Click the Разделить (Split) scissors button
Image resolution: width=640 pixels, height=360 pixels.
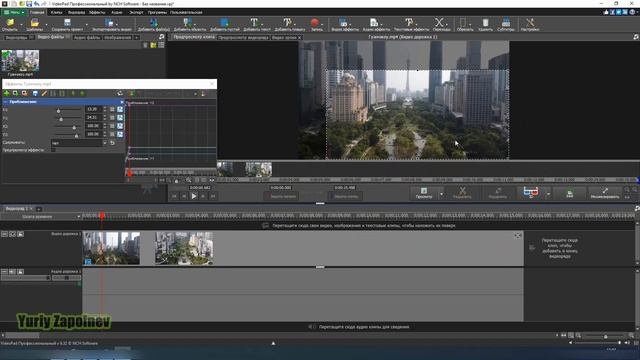(462, 193)
